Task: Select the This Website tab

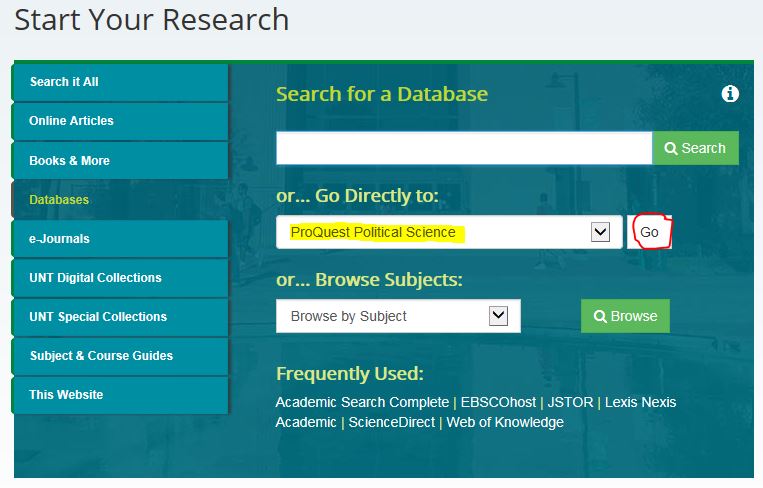Action: pos(120,395)
